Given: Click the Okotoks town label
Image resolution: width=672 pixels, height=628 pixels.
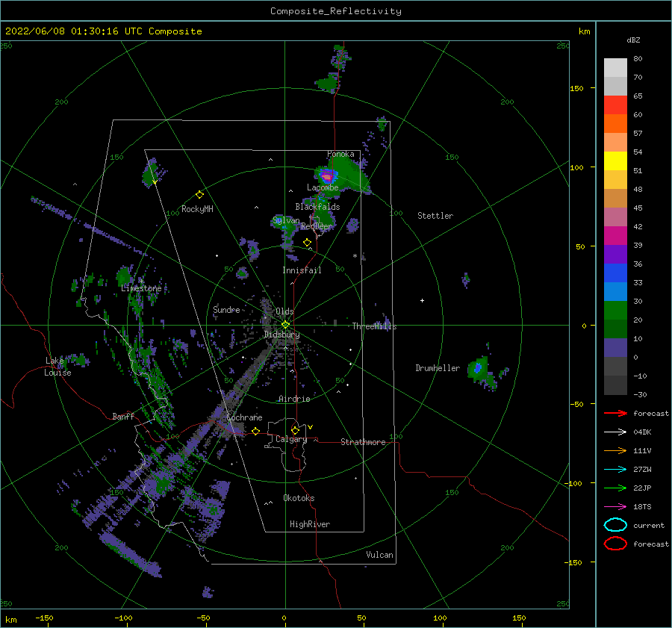Looking at the screenshot, I should click(299, 498).
